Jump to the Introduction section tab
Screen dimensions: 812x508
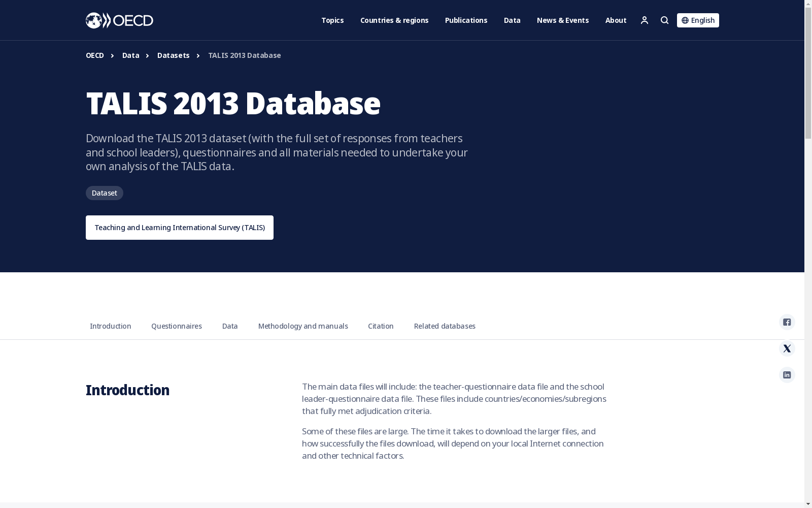click(x=111, y=326)
